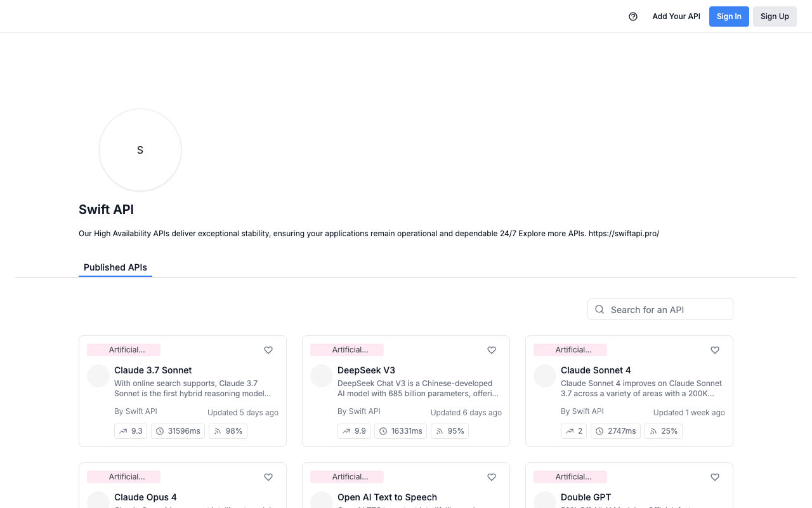The image size is (812, 508).
Task: Click Updated 6 days ago text
Action: [x=466, y=413]
